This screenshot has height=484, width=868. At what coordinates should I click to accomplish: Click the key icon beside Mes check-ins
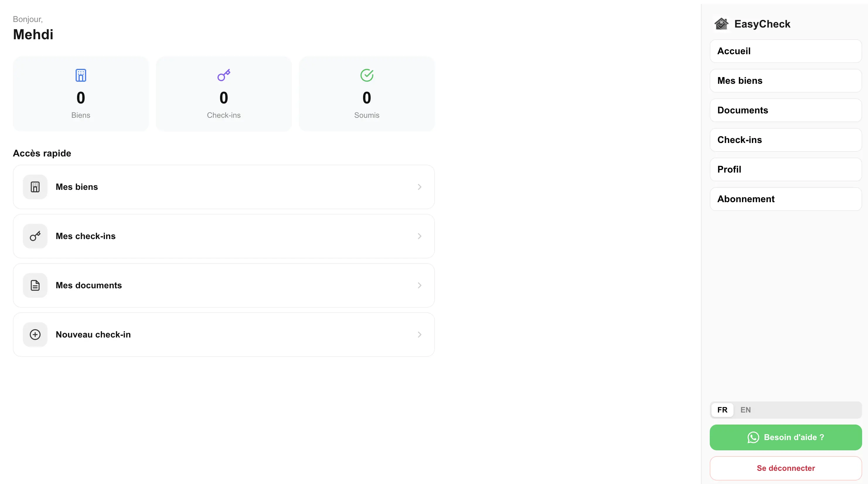[x=35, y=236]
